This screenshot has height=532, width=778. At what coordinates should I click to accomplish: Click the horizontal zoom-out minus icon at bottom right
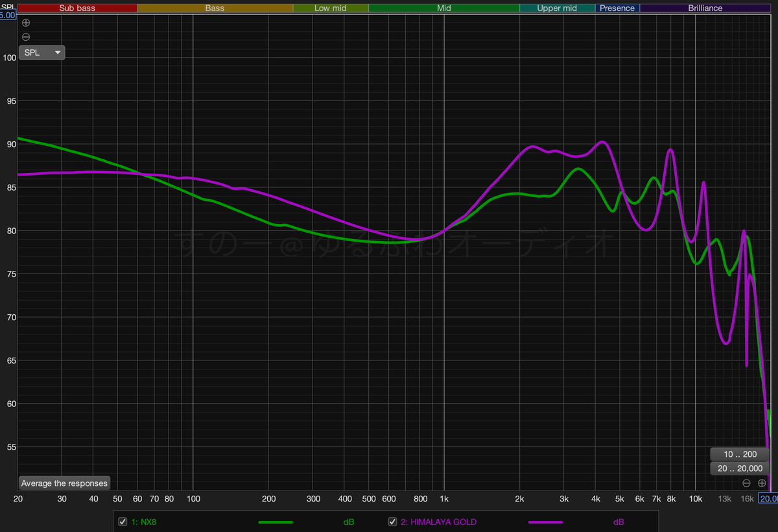pos(746,483)
